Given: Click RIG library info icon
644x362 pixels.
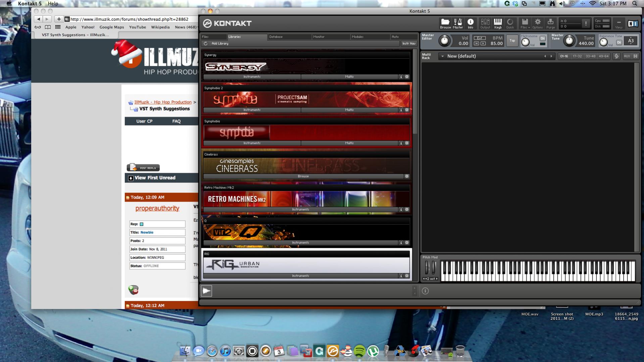Looking at the screenshot, I should point(401,276).
